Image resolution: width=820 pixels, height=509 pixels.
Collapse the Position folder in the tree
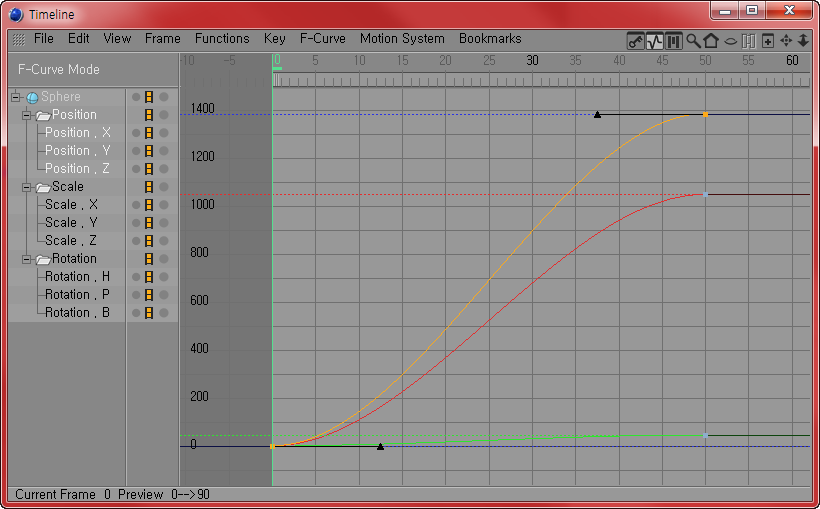tap(28, 115)
